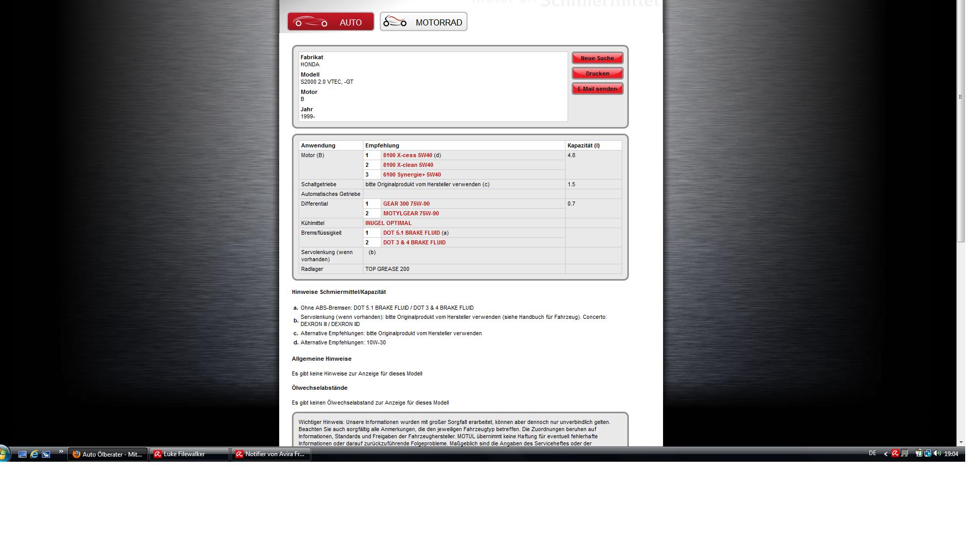Click the battery power tray icon
This screenshot has height=551, width=980.
pyautogui.click(x=919, y=454)
